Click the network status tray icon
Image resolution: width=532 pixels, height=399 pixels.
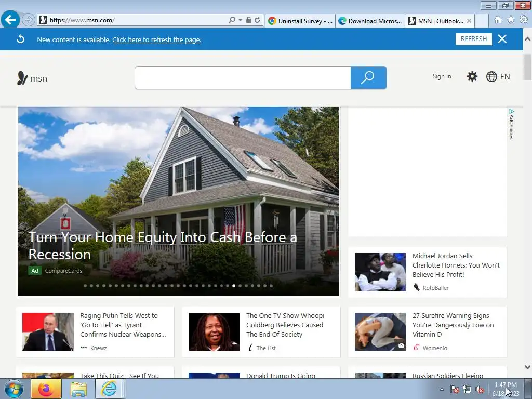[x=467, y=389]
